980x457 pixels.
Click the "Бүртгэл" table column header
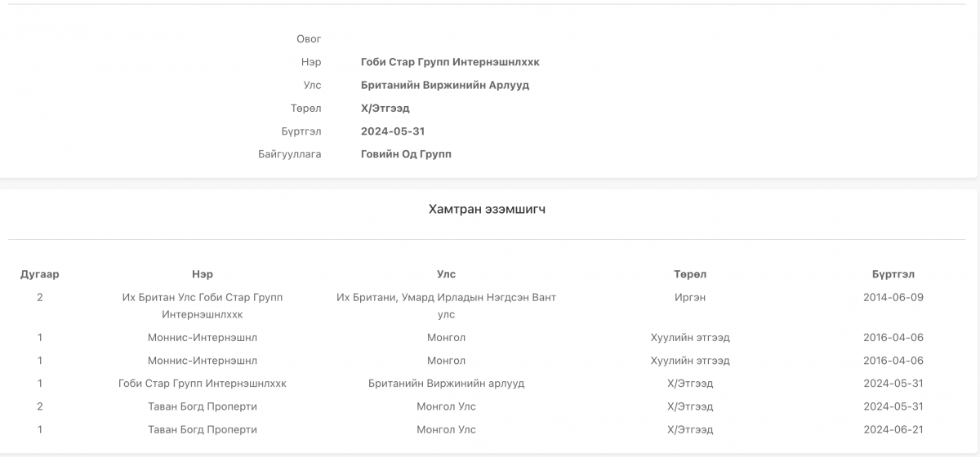(893, 274)
